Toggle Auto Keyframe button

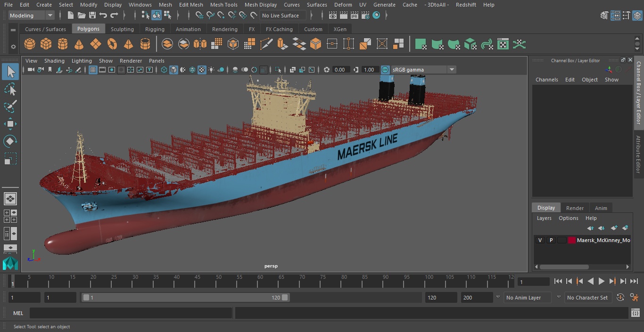pos(620,298)
